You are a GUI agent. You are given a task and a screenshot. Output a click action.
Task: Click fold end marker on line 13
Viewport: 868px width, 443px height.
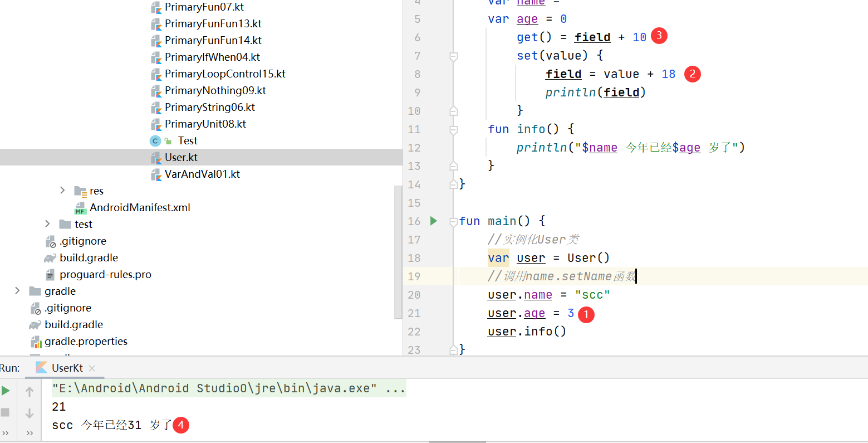(454, 165)
